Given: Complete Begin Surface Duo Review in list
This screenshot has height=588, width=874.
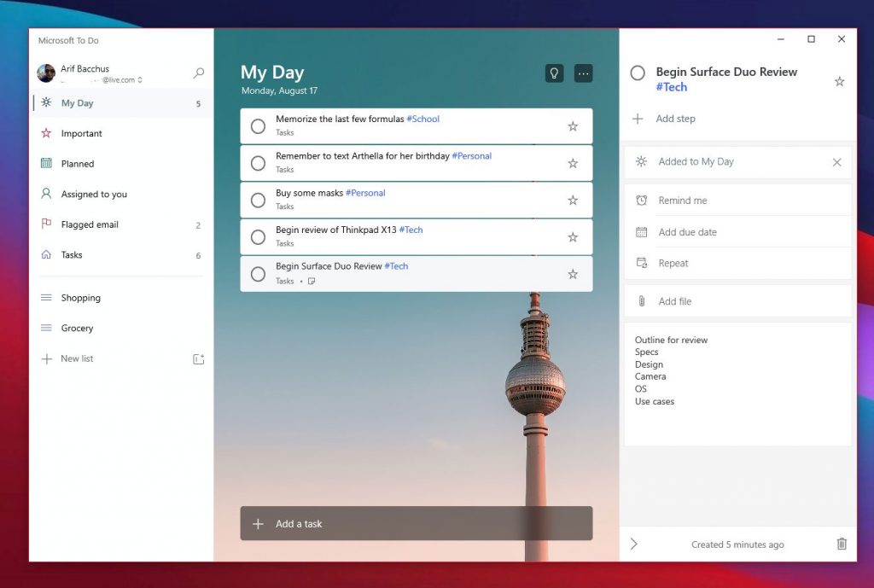Looking at the screenshot, I should [x=258, y=274].
